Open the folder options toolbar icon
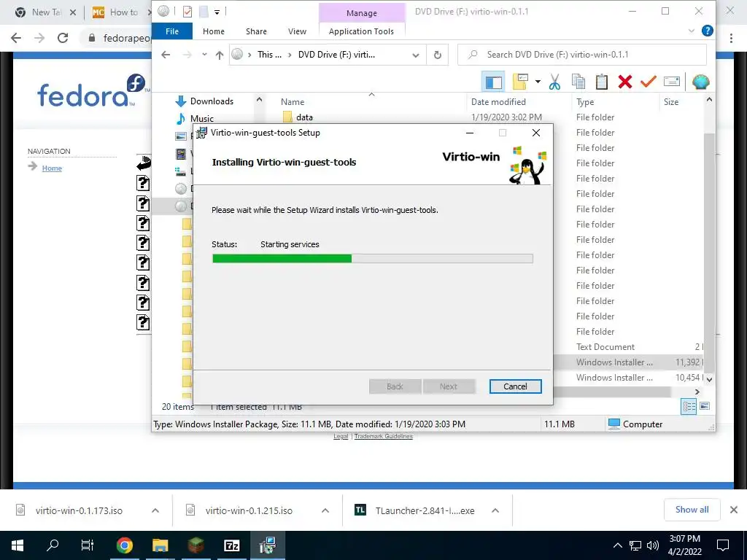Screen dimensions: 747x560 click(520, 82)
